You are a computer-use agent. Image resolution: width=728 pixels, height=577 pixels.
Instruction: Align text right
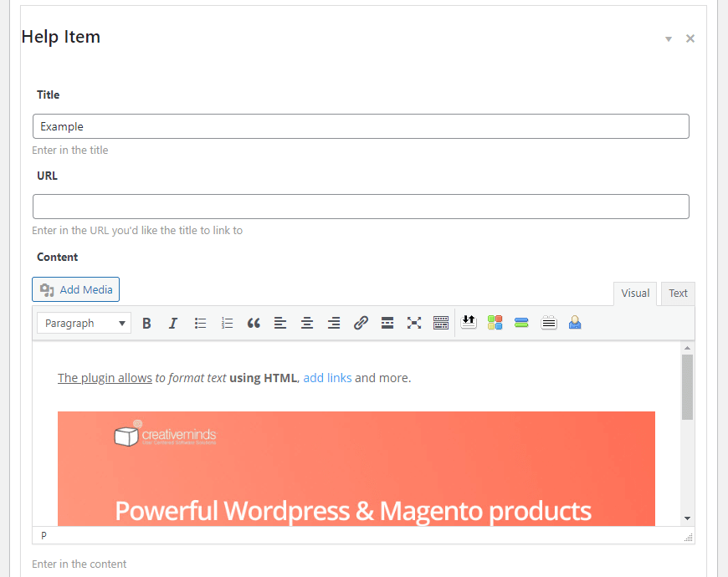(334, 323)
